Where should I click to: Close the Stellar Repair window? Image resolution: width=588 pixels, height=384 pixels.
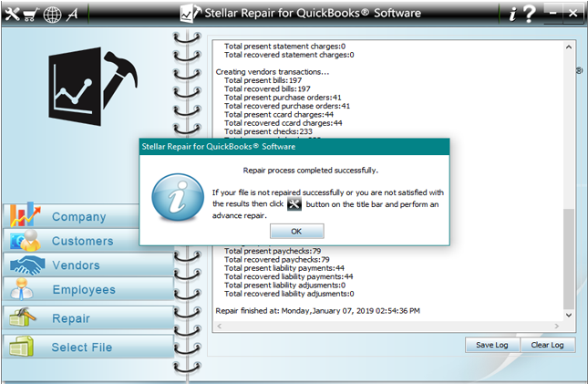click(x=573, y=13)
